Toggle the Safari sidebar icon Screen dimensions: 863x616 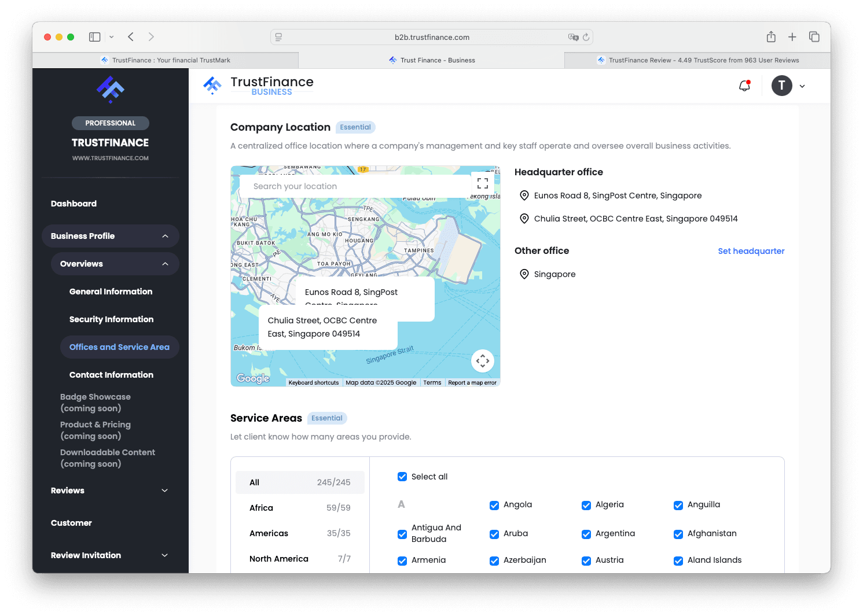pyautogui.click(x=95, y=37)
